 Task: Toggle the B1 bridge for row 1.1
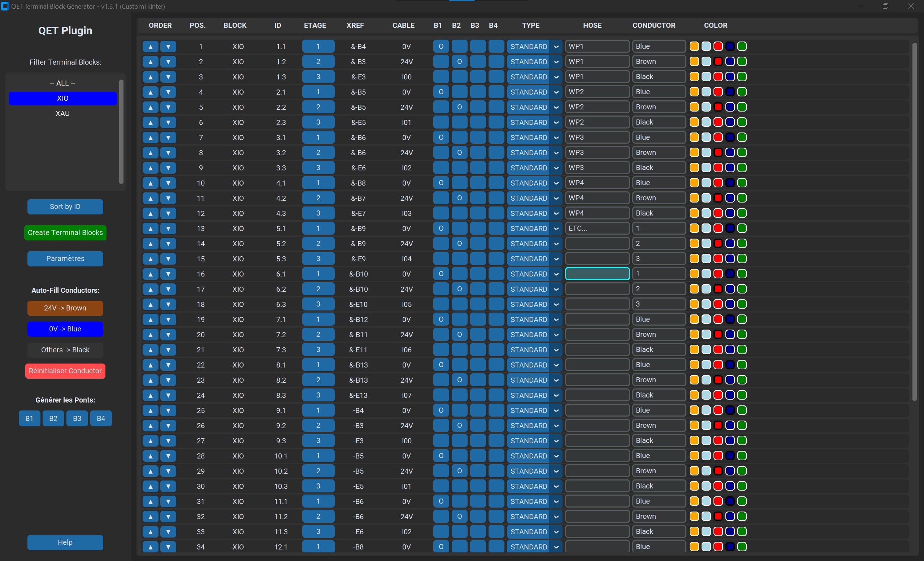point(441,47)
